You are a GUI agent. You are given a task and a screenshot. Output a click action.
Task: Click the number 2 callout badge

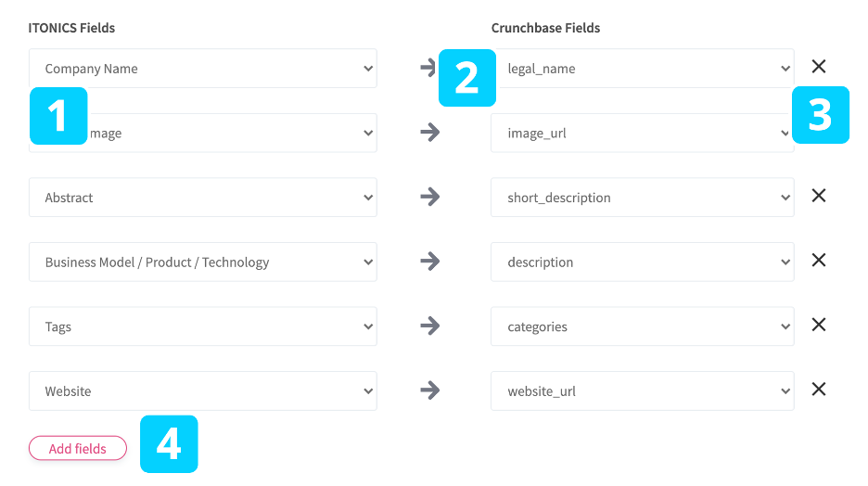click(x=466, y=78)
